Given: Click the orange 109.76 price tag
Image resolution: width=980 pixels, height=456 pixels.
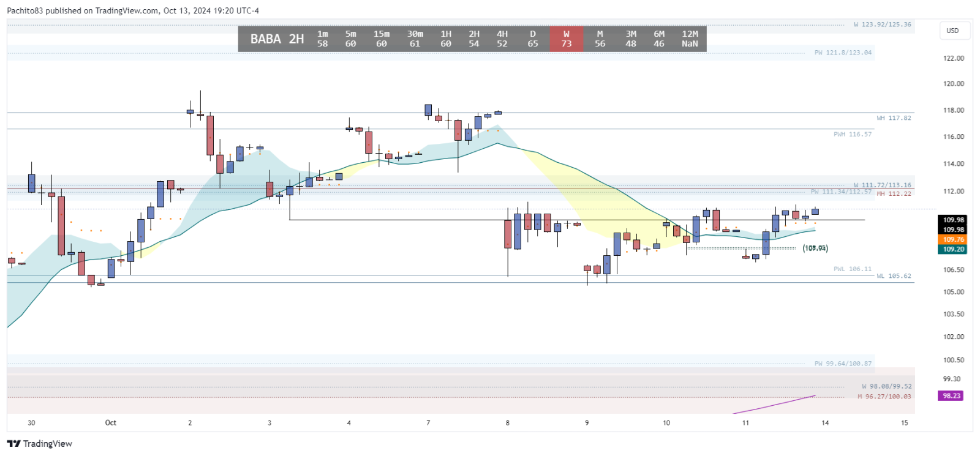Looking at the screenshot, I should 953,239.
